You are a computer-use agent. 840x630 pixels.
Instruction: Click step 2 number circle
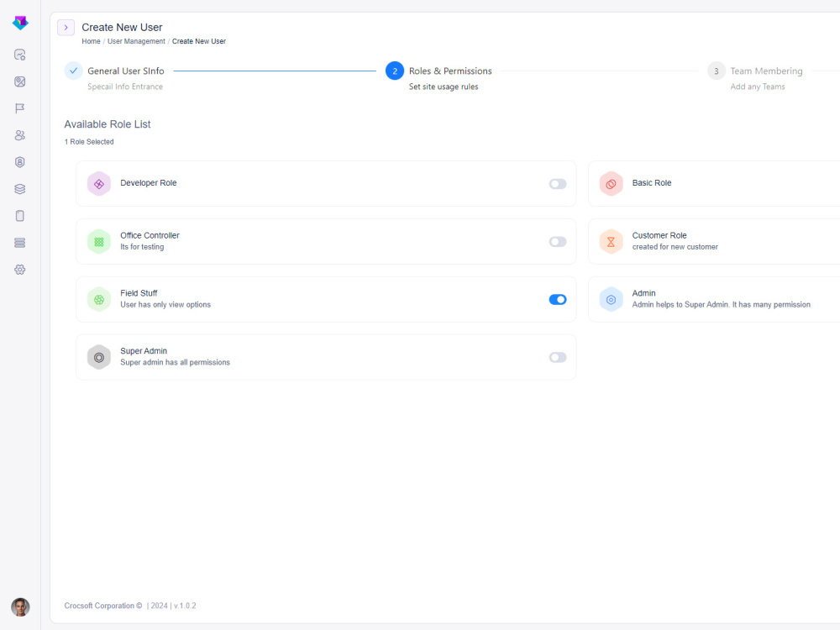(395, 71)
